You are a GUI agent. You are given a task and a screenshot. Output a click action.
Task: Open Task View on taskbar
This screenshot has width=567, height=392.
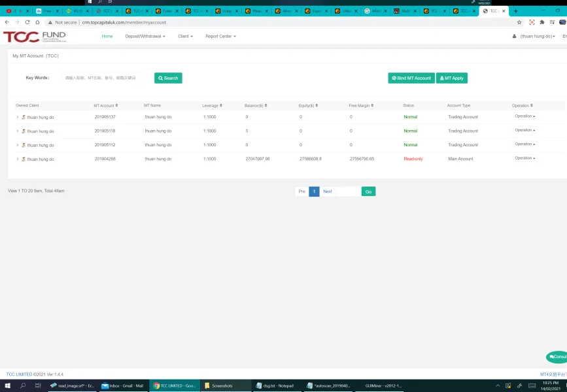(38, 385)
